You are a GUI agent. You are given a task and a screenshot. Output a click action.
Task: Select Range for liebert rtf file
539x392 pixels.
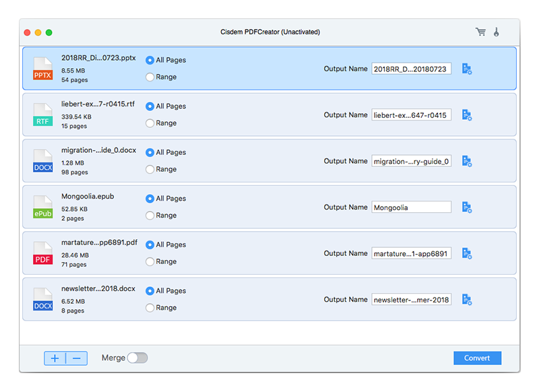(x=150, y=123)
